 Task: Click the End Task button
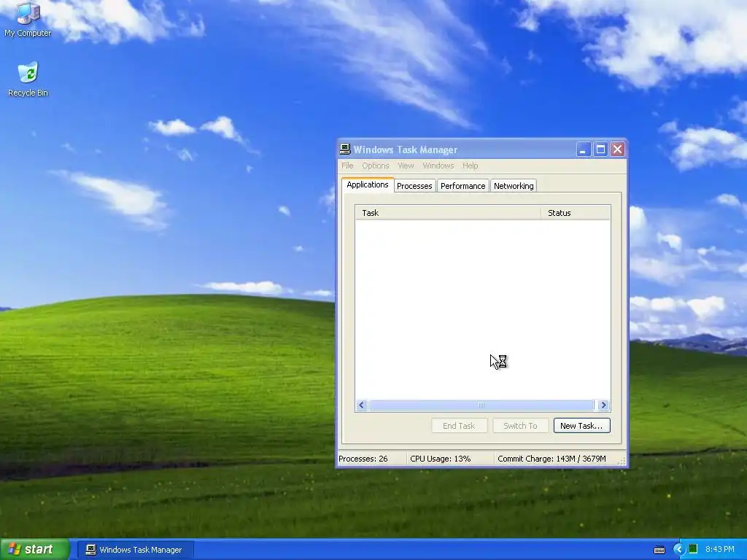(460, 426)
